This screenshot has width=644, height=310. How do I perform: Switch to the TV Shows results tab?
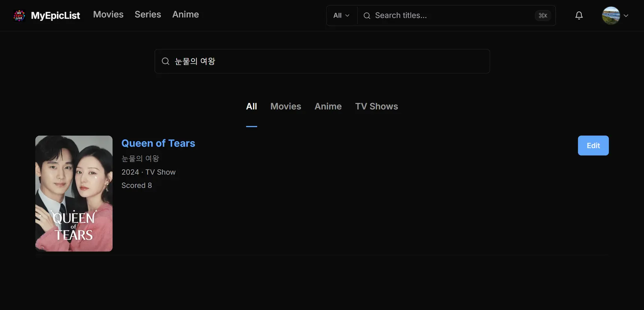coord(377,106)
